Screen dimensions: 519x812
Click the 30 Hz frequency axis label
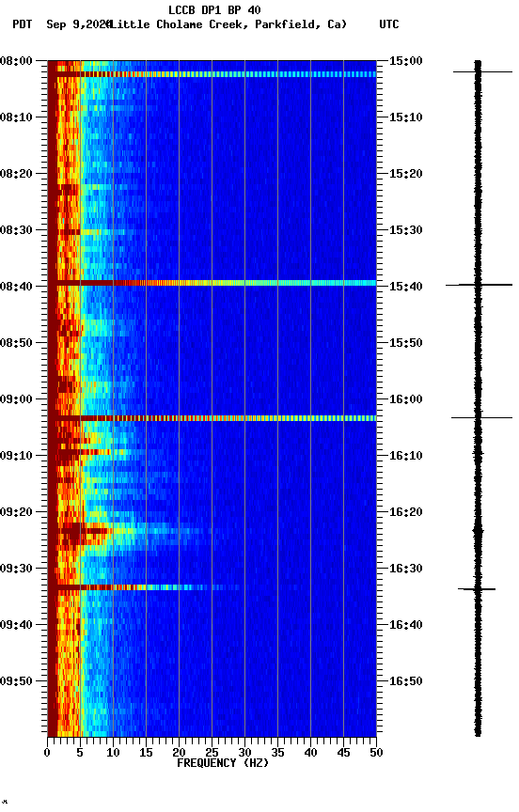pyautogui.click(x=245, y=753)
